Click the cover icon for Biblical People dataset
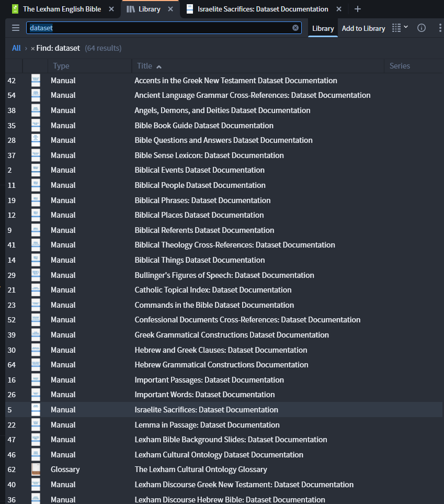 [36, 185]
